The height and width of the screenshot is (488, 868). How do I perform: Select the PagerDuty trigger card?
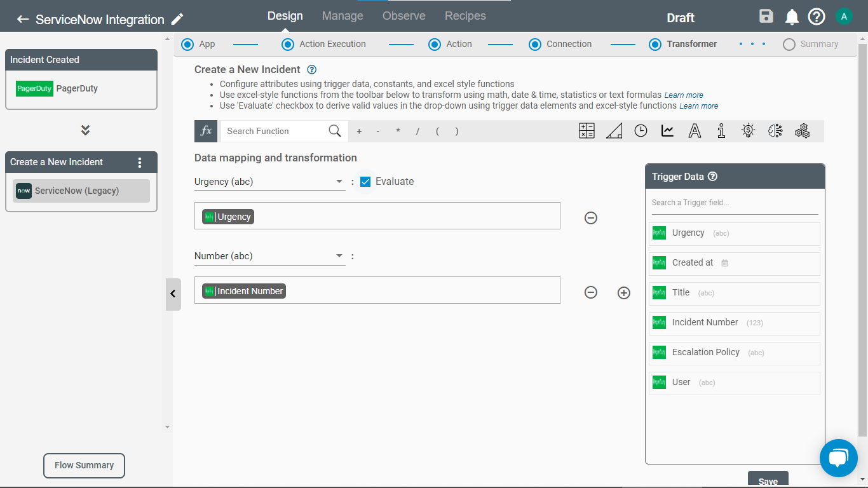click(x=81, y=89)
